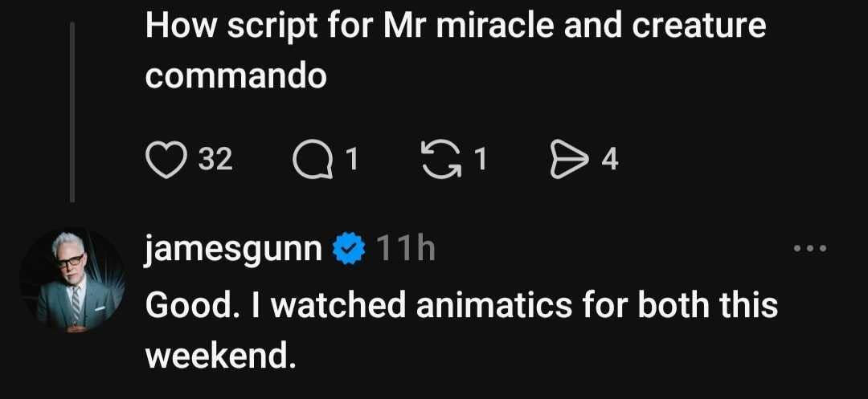Click the 11h timestamp on the reply
868x399 pixels.
point(405,251)
